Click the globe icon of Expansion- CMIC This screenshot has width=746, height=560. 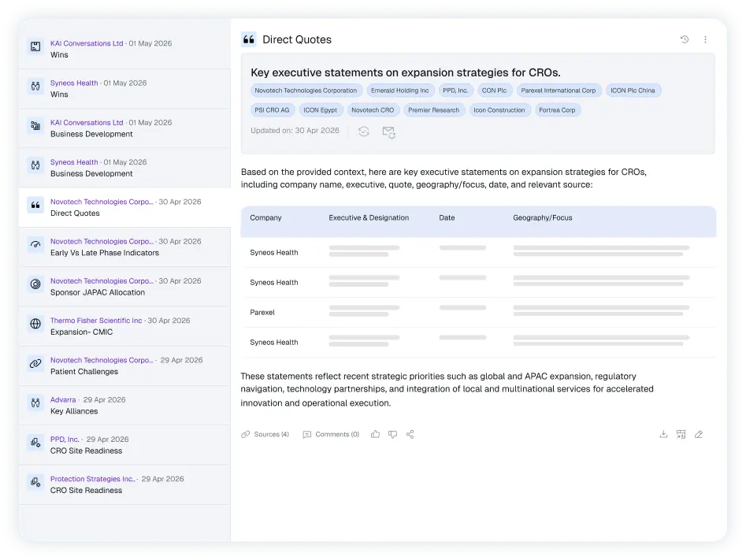[x=35, y=324]
